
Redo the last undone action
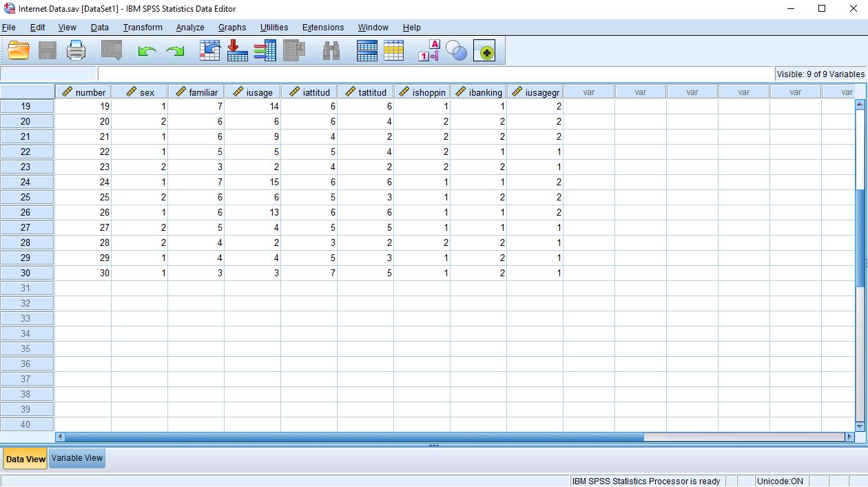(176, 50)
